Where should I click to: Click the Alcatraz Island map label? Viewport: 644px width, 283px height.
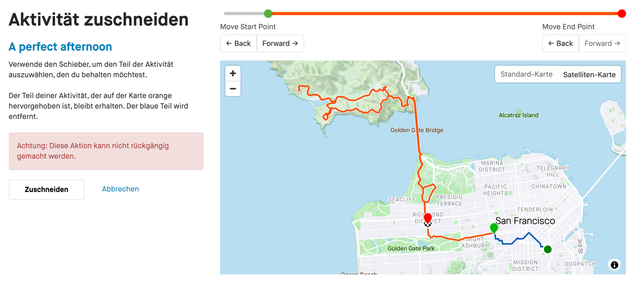pyautogui.click(x=519, y=115)
